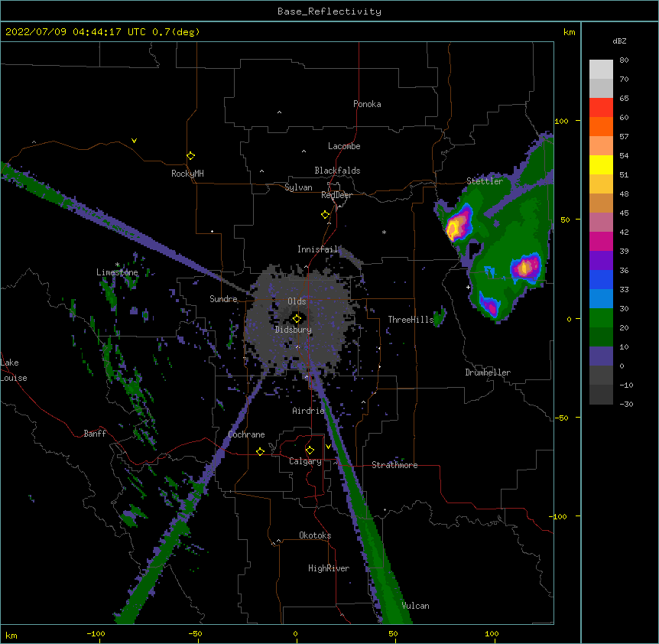This screenshot has height=644, width=659.
Task: Click the yellow diamond marker above Calgary label
Action: 310,450
